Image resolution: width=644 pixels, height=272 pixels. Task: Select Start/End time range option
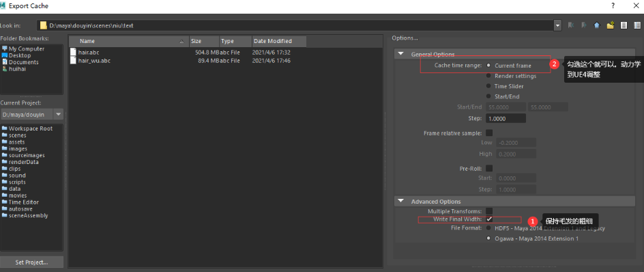coord(488,96)
